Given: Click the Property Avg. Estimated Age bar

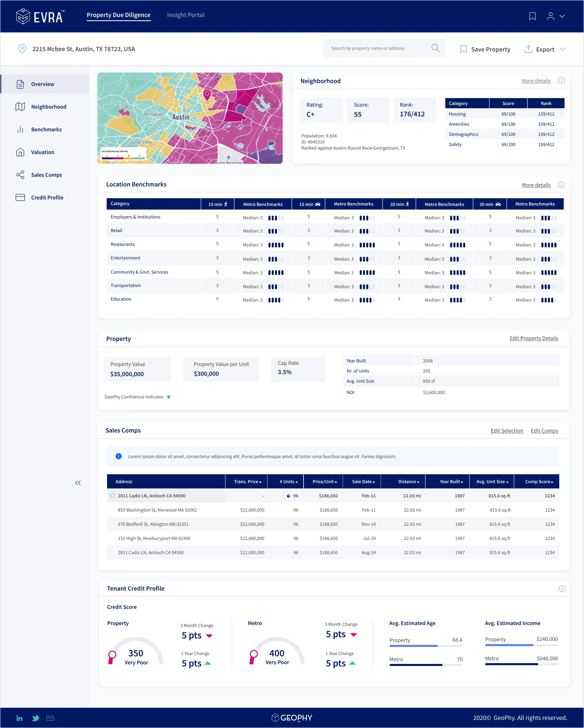Looking at the screenshot, I should point(426,646).
